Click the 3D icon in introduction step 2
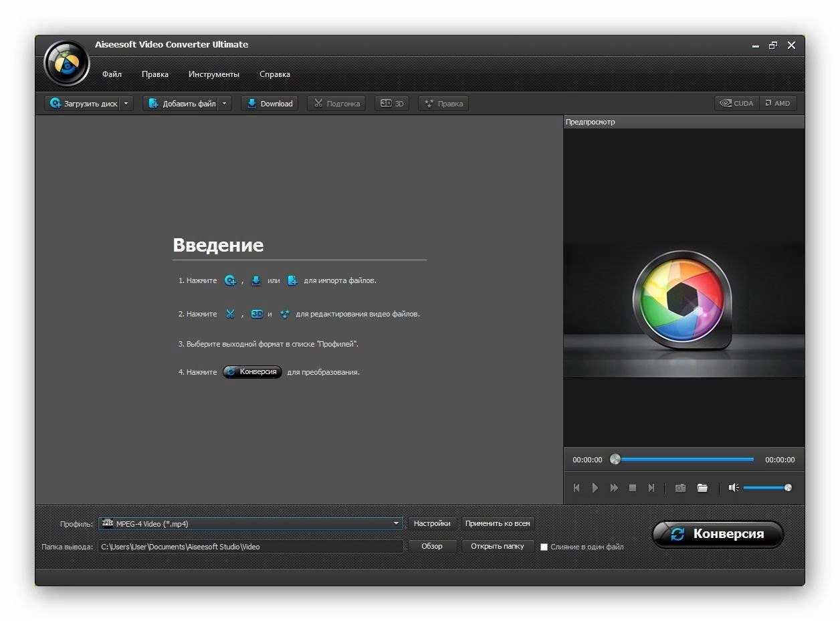Screen dimensions: 840x621 pyautogui.click(x=257, y=314)
